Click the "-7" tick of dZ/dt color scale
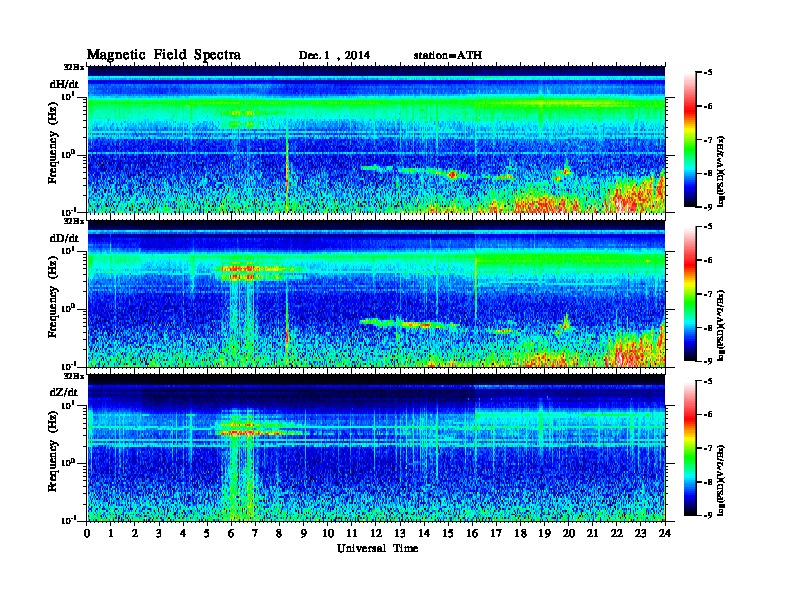 [708, 448]
